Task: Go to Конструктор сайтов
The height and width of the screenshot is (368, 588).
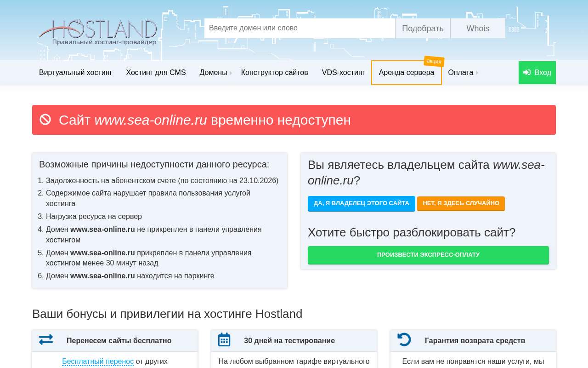Action: tap(275, 73)
